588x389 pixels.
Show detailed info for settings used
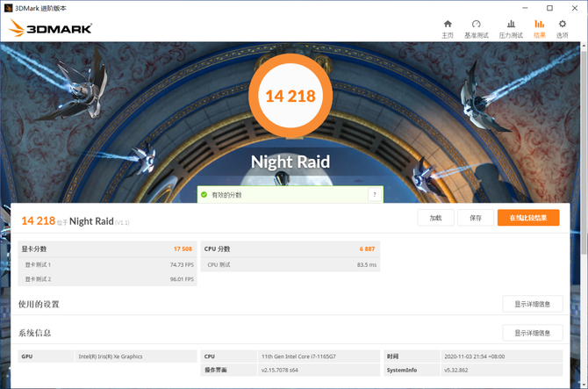pyautogui.click(x=532, y=305)
